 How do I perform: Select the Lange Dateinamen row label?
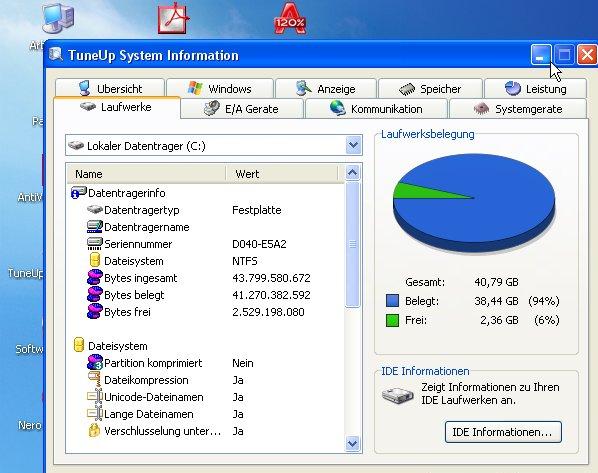[149, 414]
